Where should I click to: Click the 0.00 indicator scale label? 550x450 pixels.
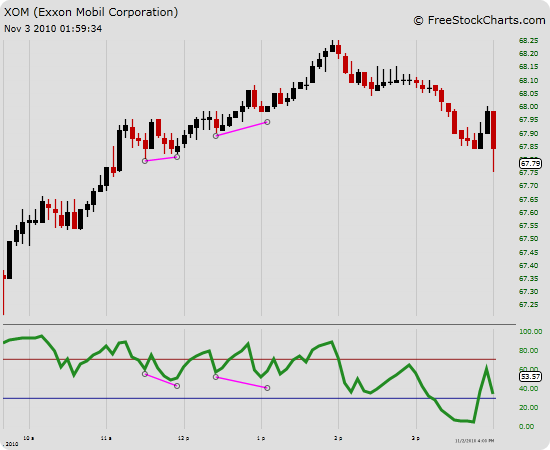[526, 427]
